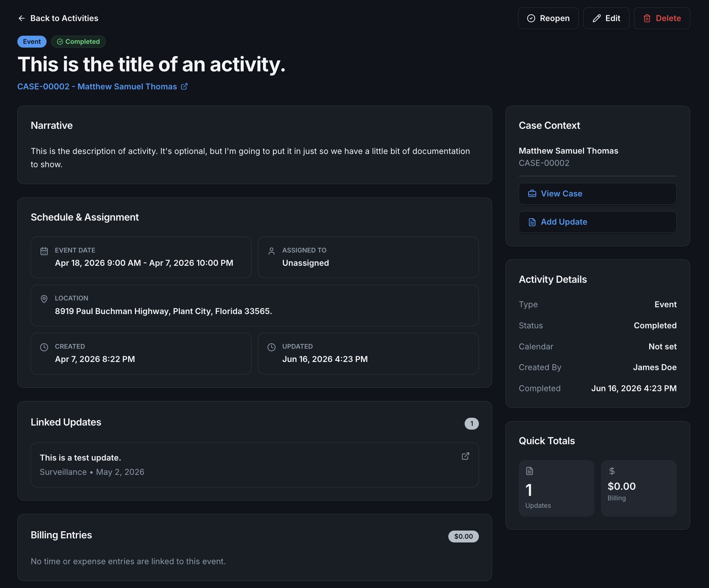Viewport: 709px width, 588px height.
Task: Click the Updates quick total card
Action: (x=556, y=488)
